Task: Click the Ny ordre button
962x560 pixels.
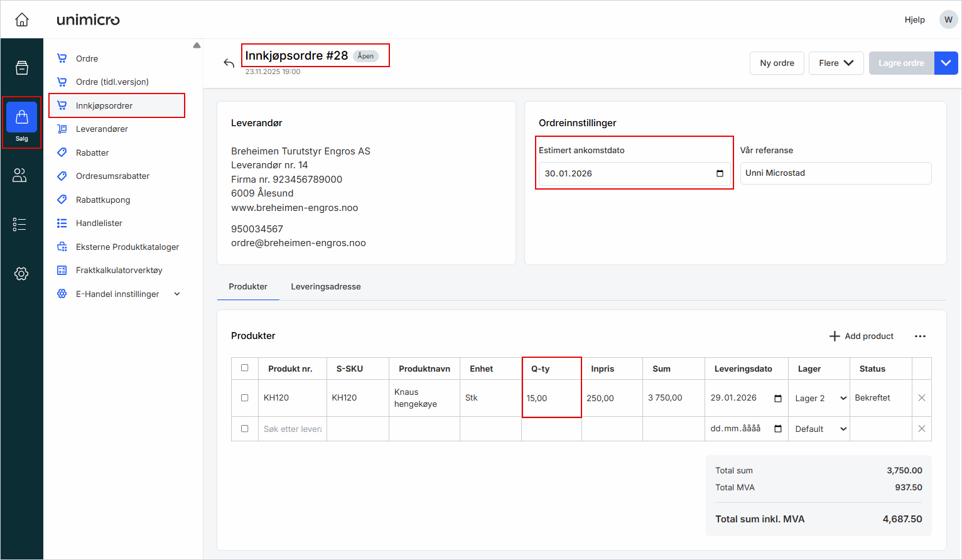Action: [777, 63]
